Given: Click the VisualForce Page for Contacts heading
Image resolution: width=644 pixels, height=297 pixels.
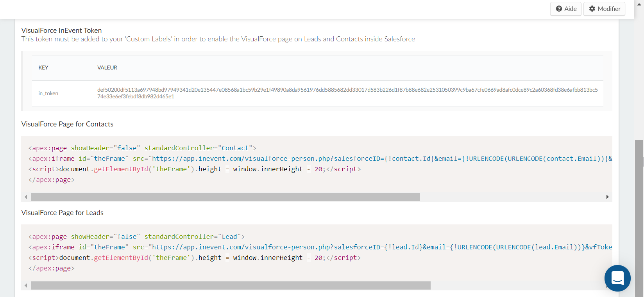Looking at the screenshot, I should point(67,124).
